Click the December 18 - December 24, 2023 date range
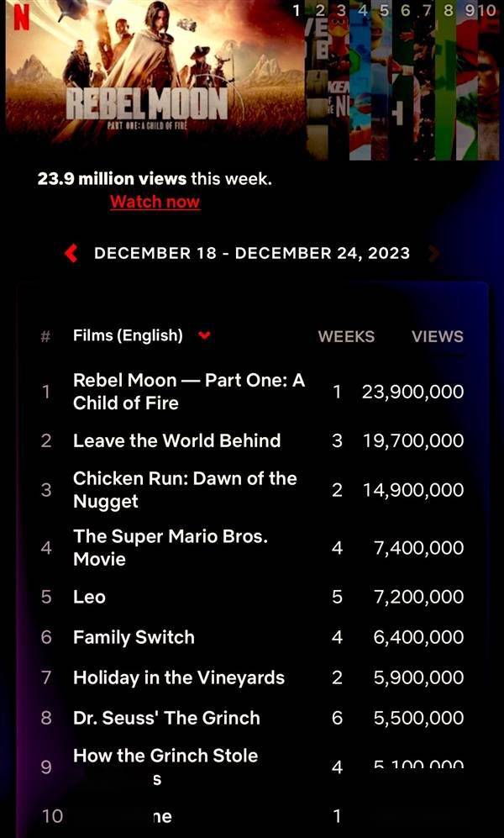 (252, 253)
